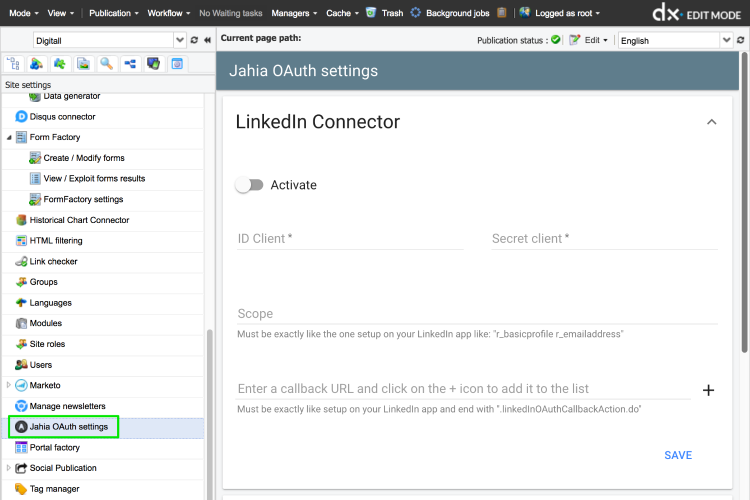Collapse the LinkedIn Connector panel
The height and width of the screenshot is (500, 750).
tap(711, 122)
